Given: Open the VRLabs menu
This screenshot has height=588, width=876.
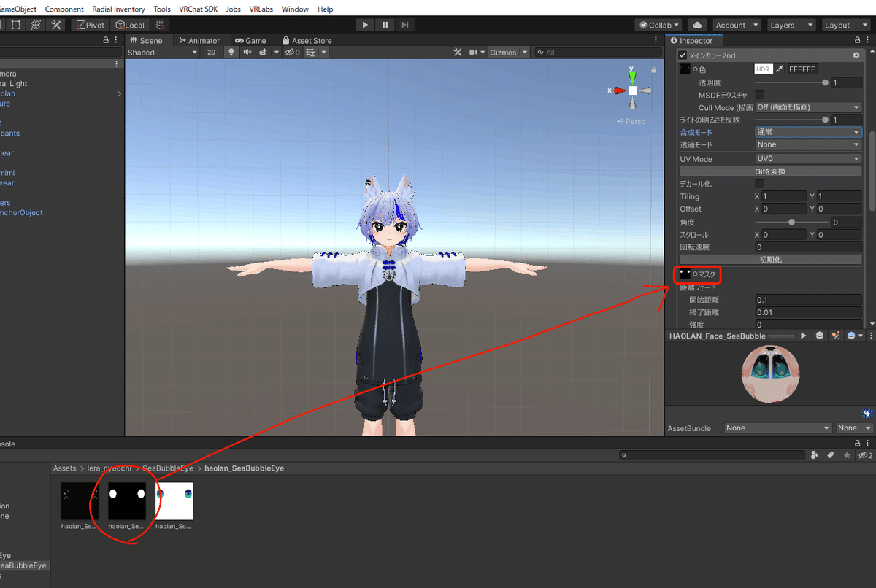Looking at the screenshot, I should click(261, 9).
